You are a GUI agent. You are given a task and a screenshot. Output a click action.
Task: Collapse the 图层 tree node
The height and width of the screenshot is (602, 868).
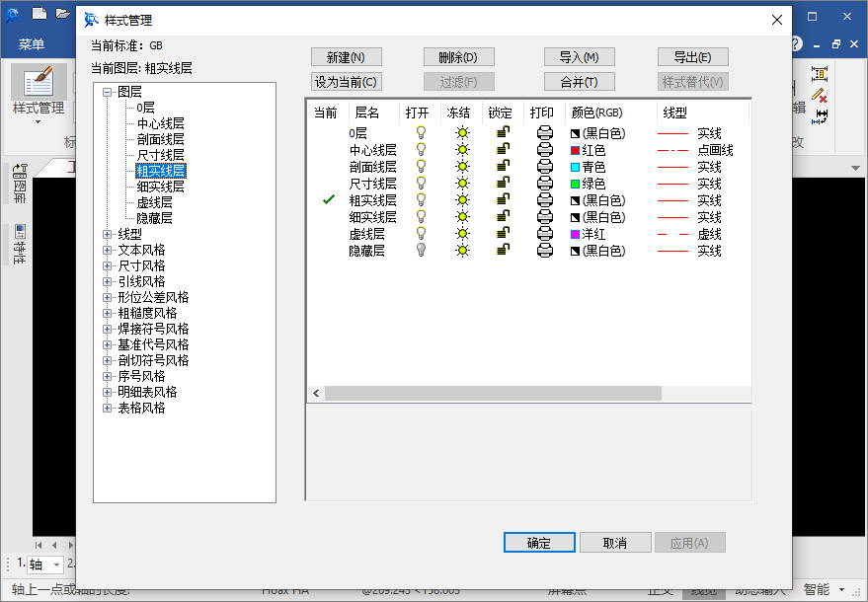108,93
